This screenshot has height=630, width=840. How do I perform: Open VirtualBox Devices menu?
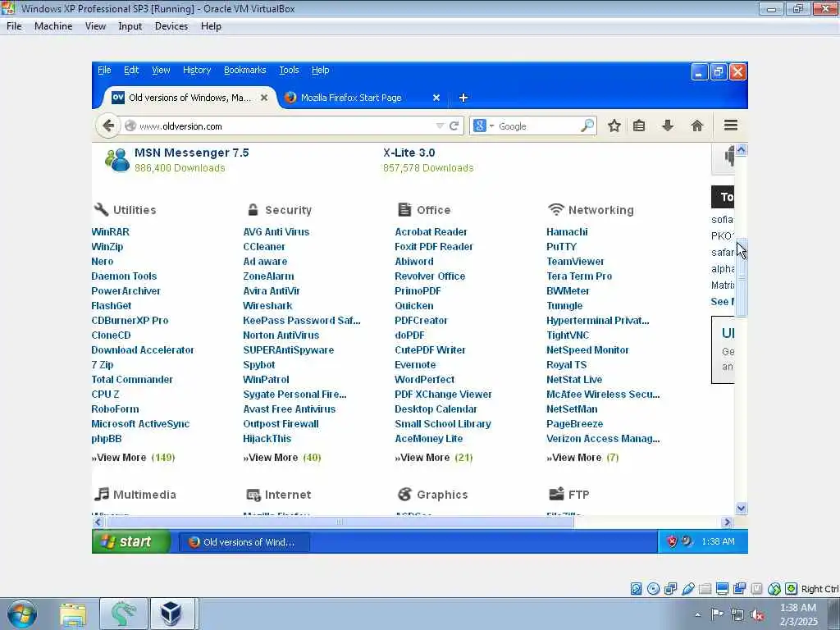pos(171,26)
